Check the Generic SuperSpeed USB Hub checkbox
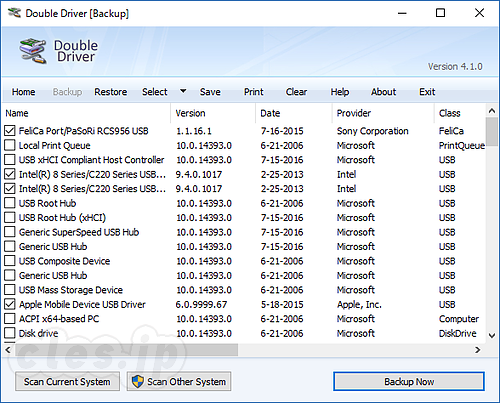Image resolution: width=500 pixels, height=403 pixels. (10, 232)
